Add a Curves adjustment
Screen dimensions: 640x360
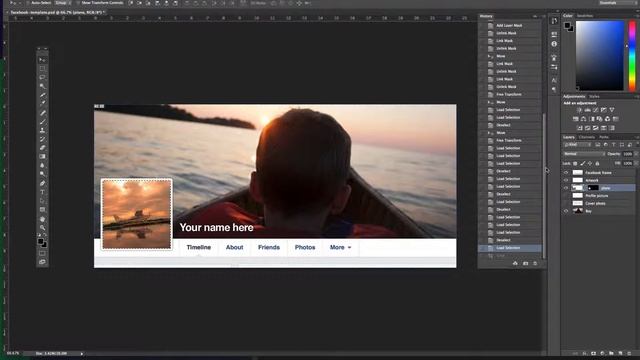tap(596, 110)
